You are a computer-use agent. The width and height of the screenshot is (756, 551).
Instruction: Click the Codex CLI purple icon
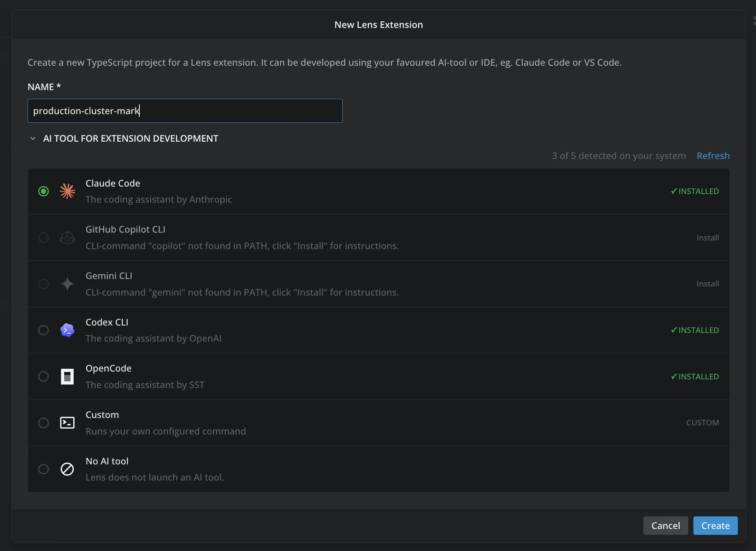click(67, 330)
